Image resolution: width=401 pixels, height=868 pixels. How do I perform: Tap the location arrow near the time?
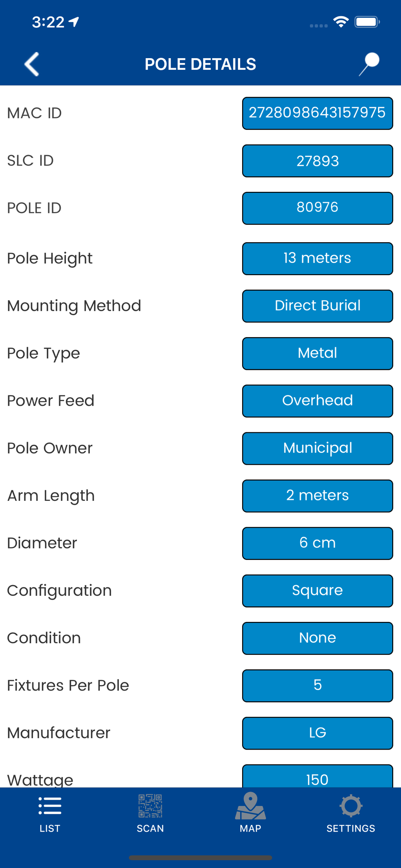click(x=74, y=22)
